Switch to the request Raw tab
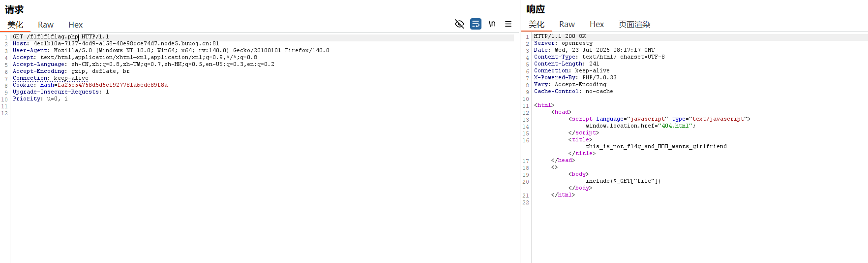 coord(46,25)
